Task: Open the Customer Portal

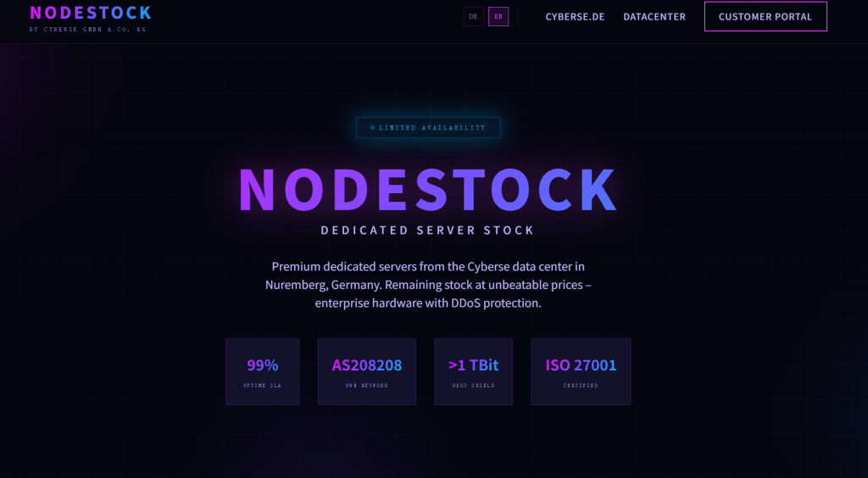Action: [765, 16]
